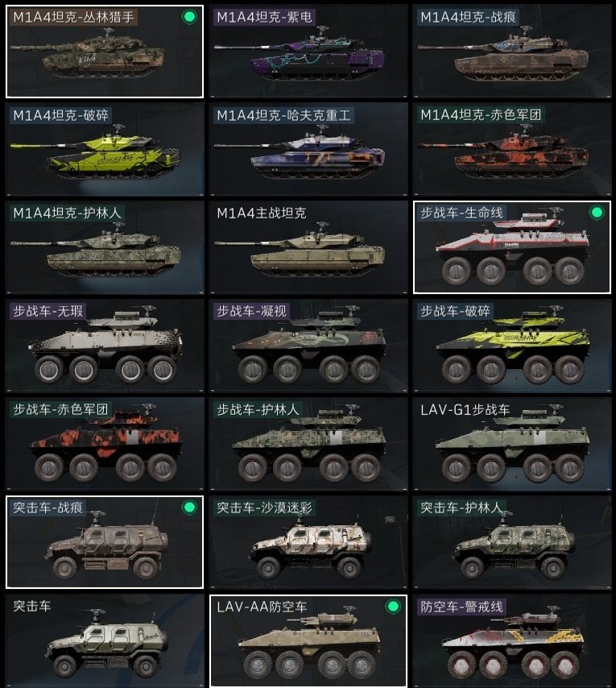The height and width of the screenshot is (688, 616).
Task: Choose the 防空车-警戒线 skin
Action: (x=512, y=640)
